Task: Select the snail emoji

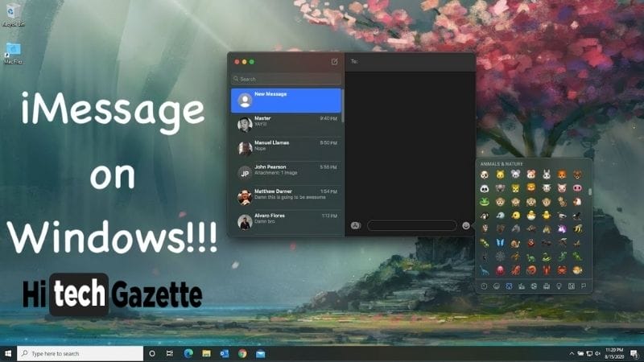Action: coord(515,243)
